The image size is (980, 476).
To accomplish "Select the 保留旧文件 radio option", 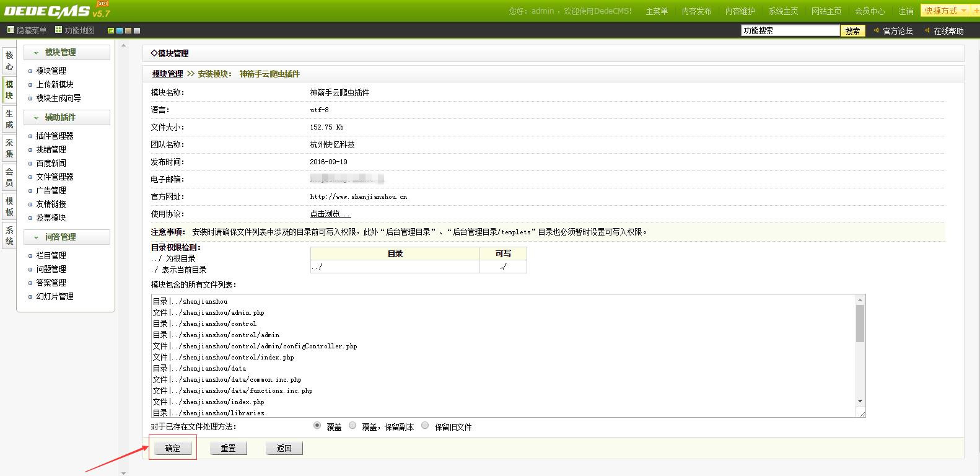I will point(425,426).
